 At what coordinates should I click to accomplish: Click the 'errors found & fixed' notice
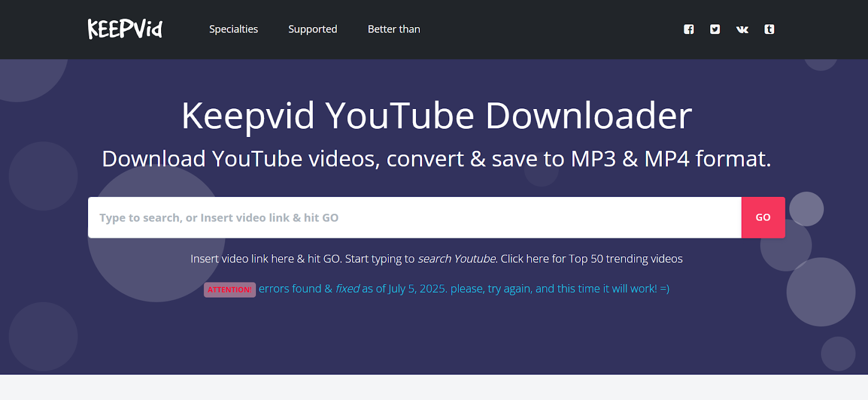coord(464,289)
